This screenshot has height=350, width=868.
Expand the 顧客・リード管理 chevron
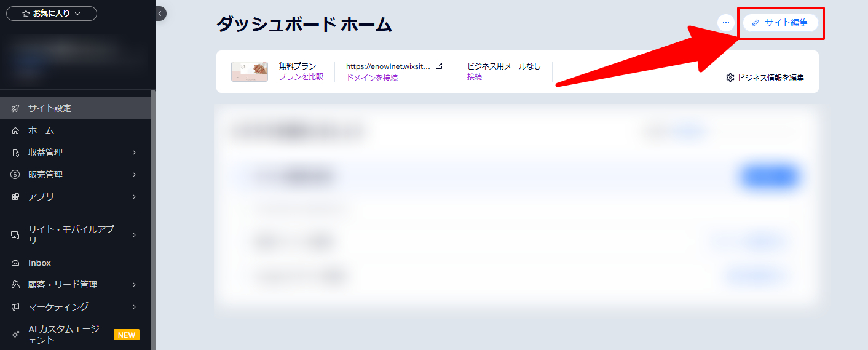[134, 285]
